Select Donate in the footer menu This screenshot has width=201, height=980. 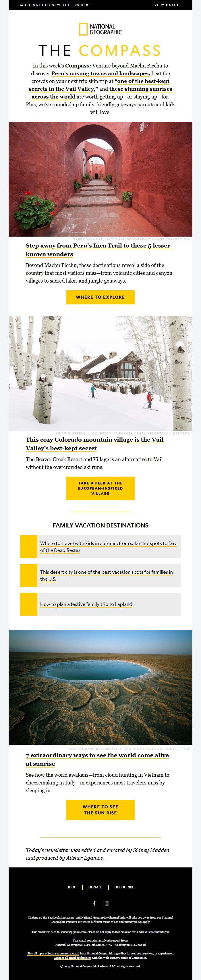tap(95, 887)
